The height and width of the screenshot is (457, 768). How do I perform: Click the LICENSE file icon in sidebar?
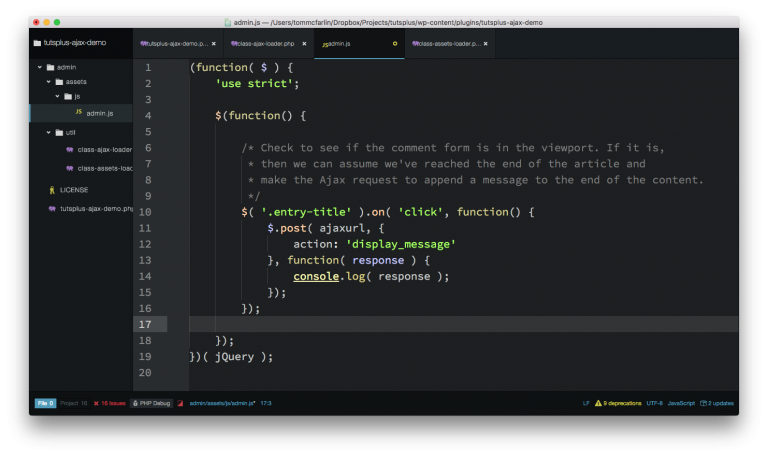coord(51,188)
